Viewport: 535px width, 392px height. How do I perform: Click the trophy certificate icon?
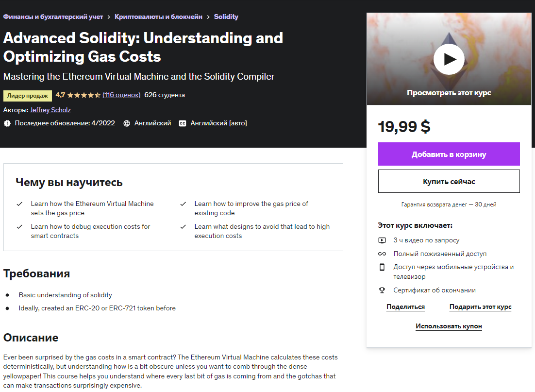(382, 290)
